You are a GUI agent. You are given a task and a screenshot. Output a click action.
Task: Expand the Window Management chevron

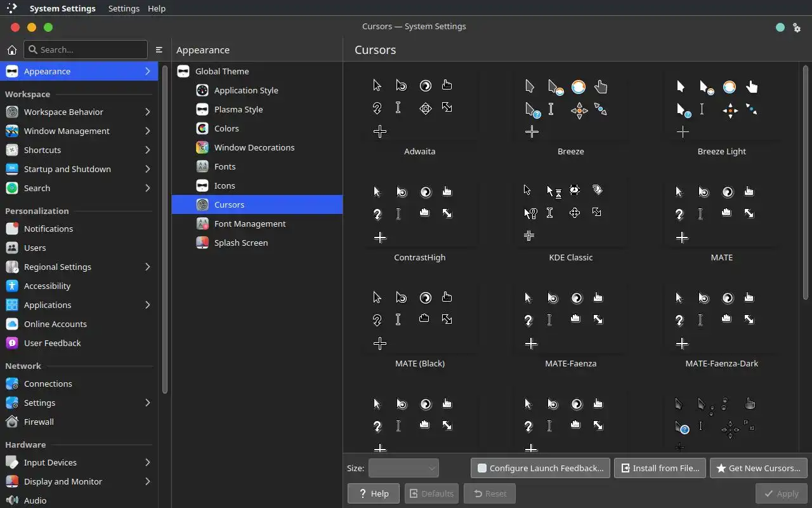click(x=147, y=131)
